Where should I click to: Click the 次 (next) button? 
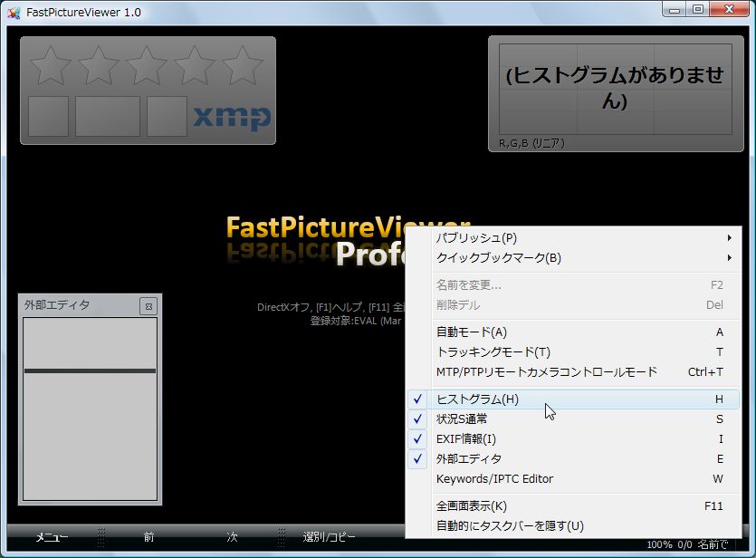click(x=232, y=537)
